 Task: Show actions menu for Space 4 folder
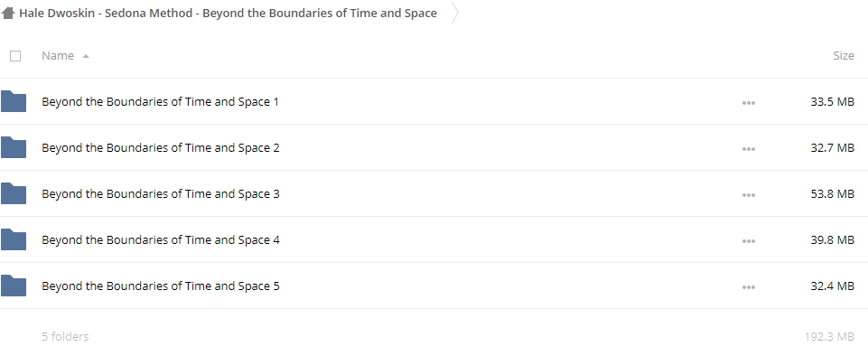pos(749,241)
